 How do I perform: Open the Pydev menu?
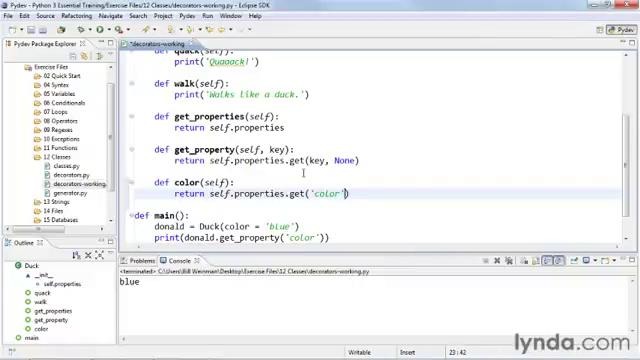point(187,16)
